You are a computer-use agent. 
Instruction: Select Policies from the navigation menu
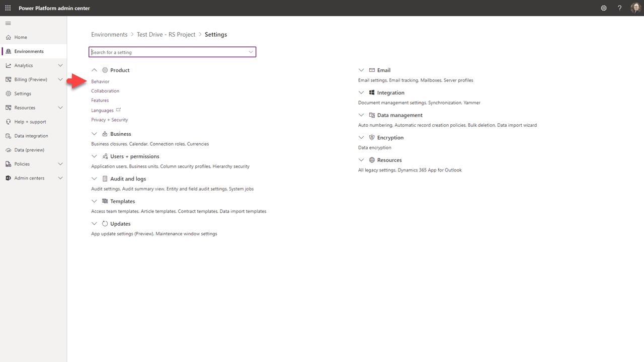tap(23, 163)
